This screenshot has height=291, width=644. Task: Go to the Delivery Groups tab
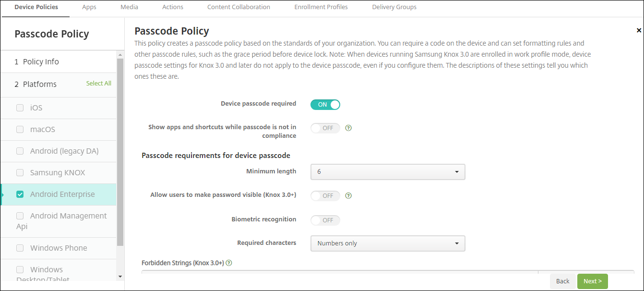click(x=394, y=7)
